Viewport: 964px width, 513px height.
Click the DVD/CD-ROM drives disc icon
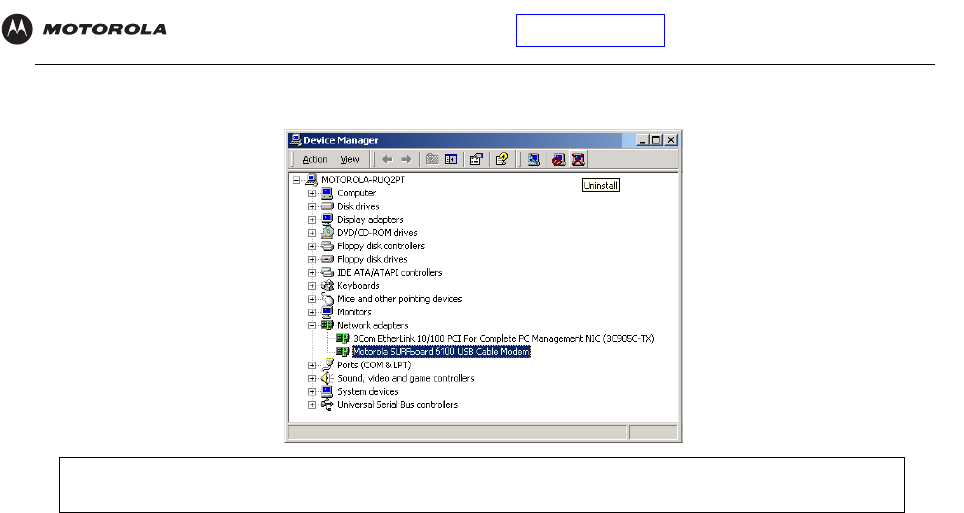click(328, 233)
